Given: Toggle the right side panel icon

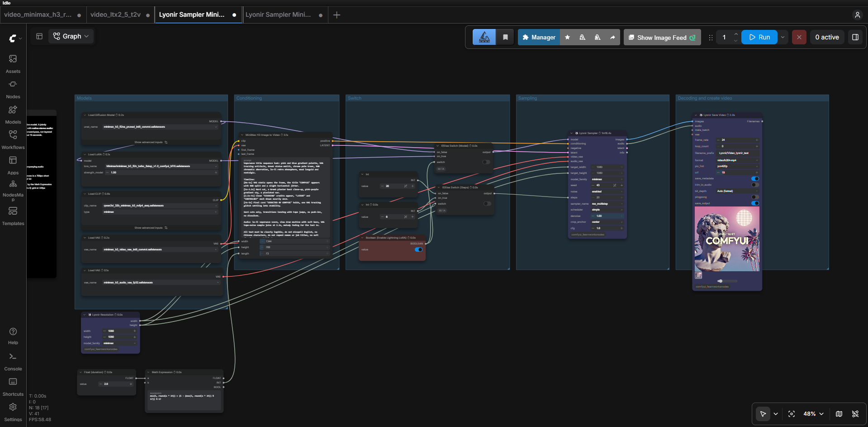Looking at the screenshot, I should (855, 37).
